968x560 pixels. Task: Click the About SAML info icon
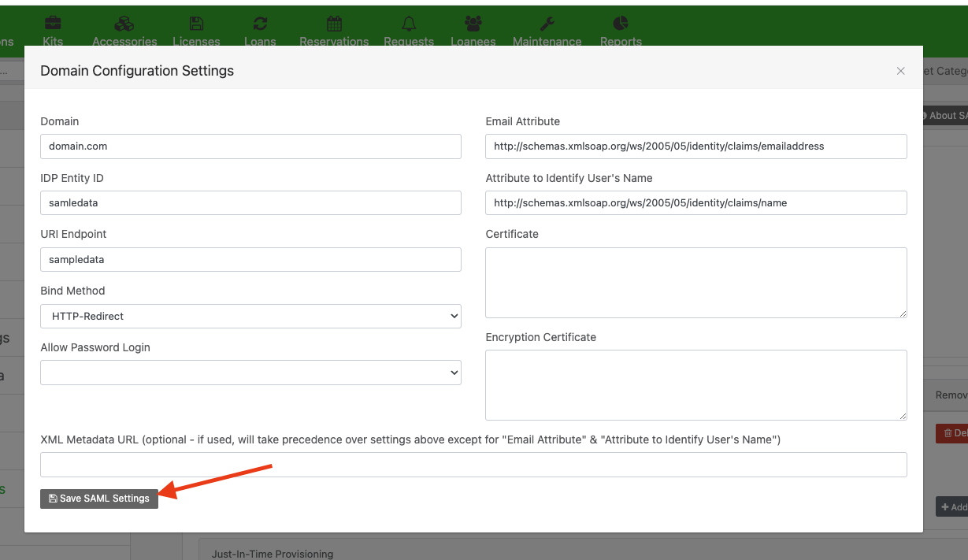pos(923,115)
